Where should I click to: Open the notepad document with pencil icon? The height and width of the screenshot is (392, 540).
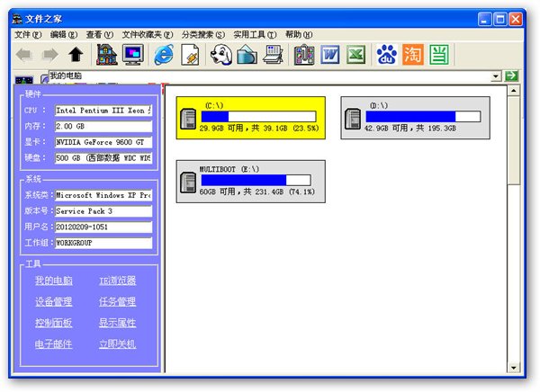point(190,54)
